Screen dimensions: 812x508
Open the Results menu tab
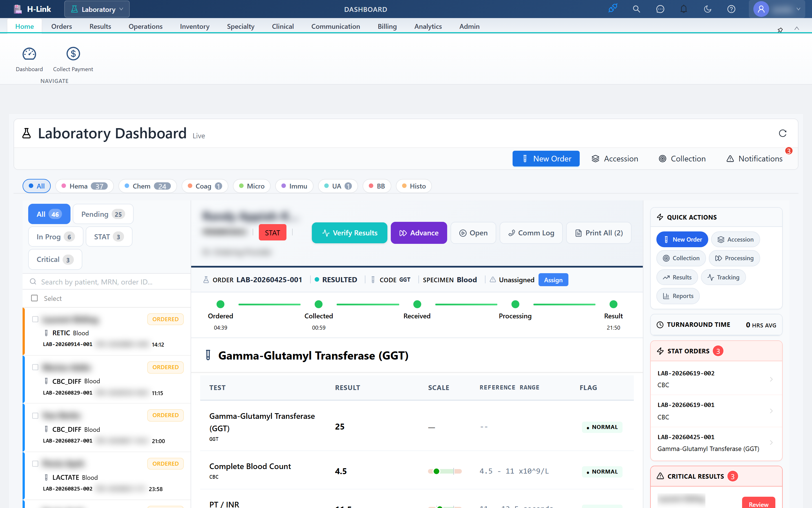(100, 26)
